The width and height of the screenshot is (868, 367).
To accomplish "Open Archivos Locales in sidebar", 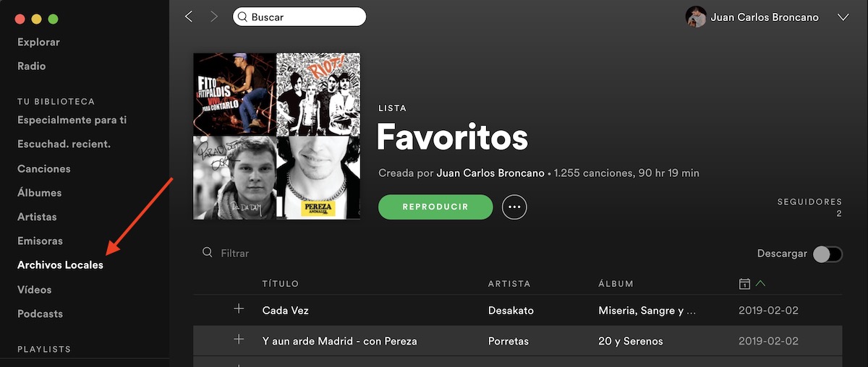I will point(60,265).
